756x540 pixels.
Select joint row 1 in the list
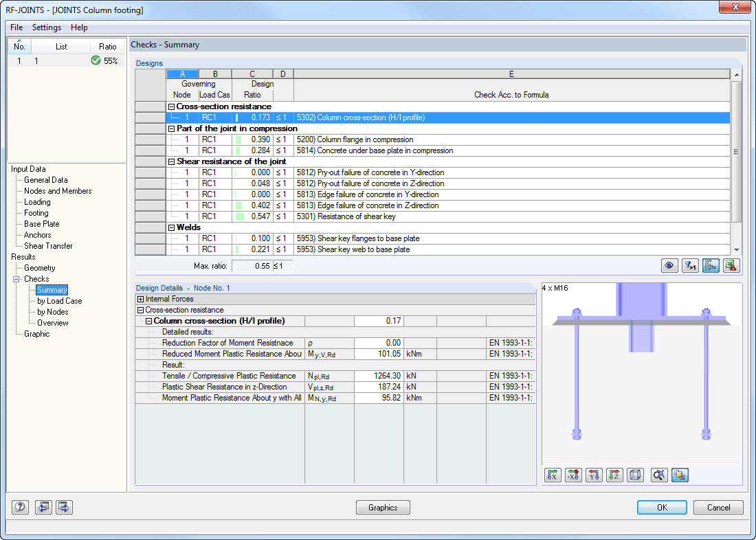pyautogui.click(x=66, y=60)
